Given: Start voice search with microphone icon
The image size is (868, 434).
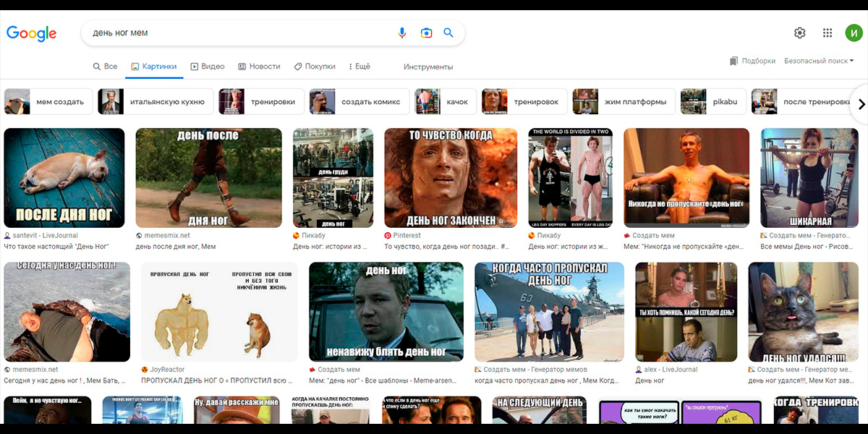Looking at the screenshot, I should (402, 33).
